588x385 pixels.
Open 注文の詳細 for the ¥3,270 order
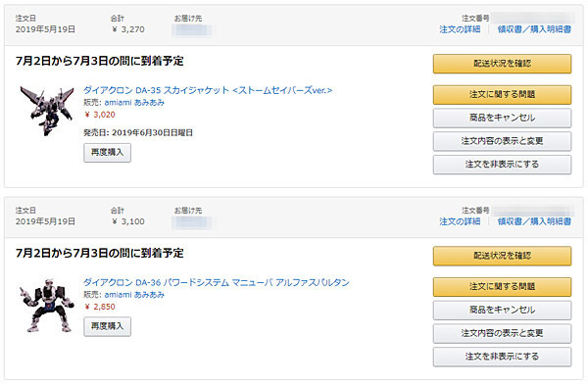click(460, 29)
